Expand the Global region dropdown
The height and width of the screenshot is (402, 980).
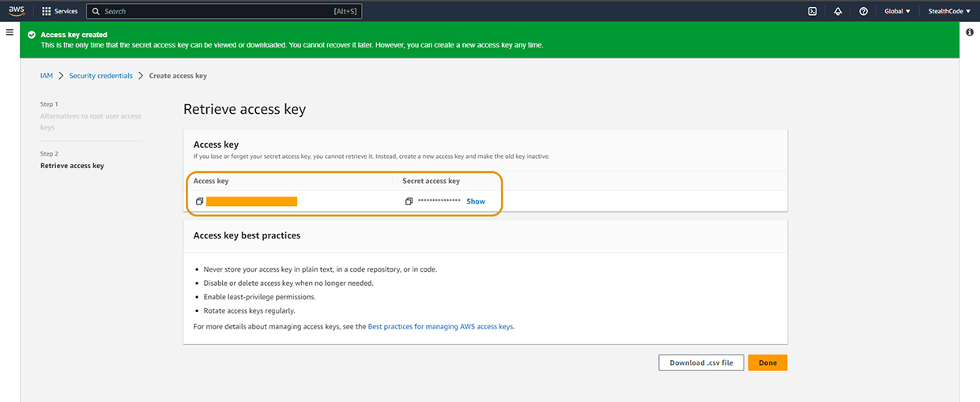pos(897,11)
